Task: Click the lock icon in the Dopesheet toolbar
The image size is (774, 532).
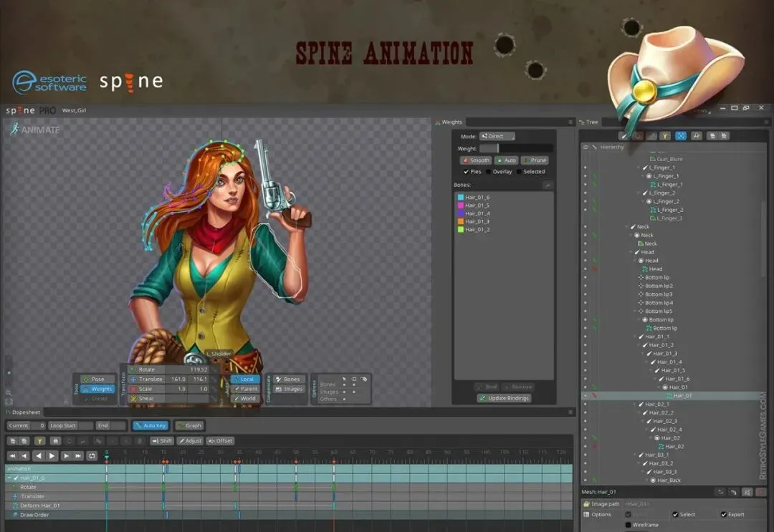Action: click(55, 441)
